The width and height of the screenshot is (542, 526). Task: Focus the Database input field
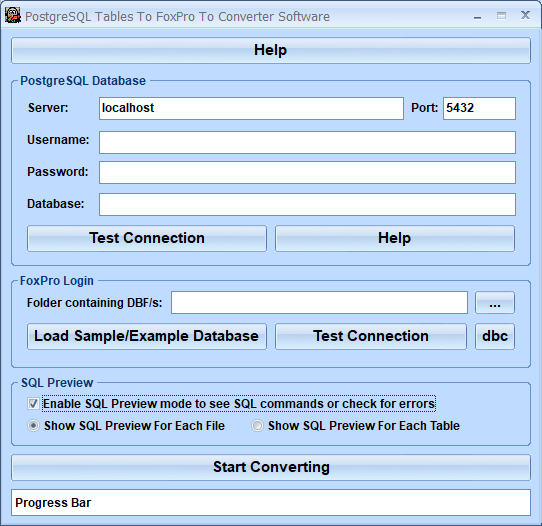coord(307,205)
